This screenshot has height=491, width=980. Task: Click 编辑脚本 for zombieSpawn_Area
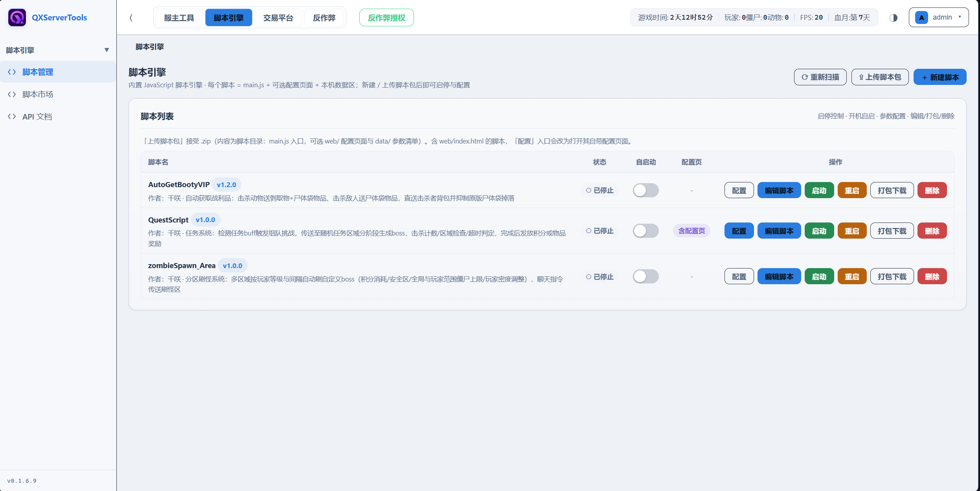pos(779,276)
